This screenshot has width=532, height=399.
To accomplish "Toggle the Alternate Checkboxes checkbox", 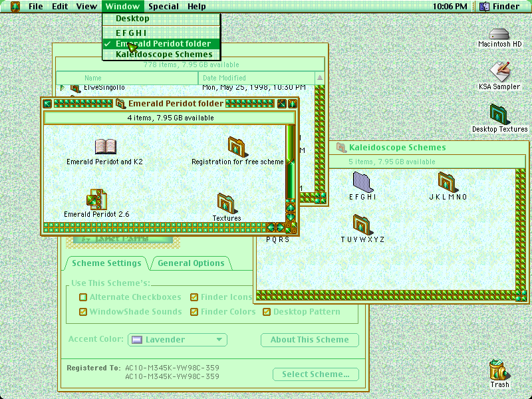I will click(82, 297).
